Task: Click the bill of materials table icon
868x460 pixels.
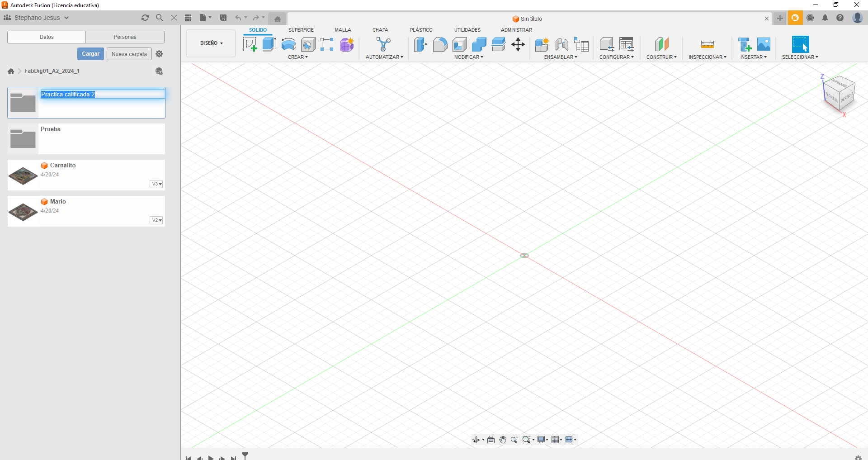Action: [581, 44]
